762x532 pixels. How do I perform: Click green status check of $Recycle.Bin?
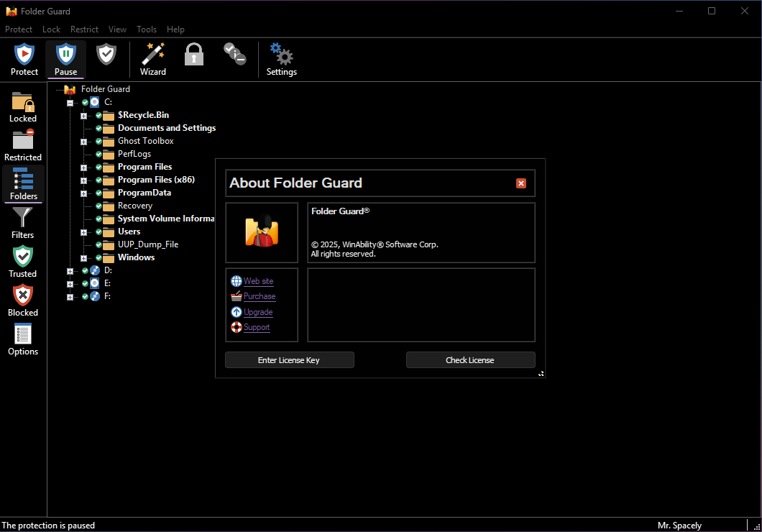pyautogui.click(x=98, y=115)
